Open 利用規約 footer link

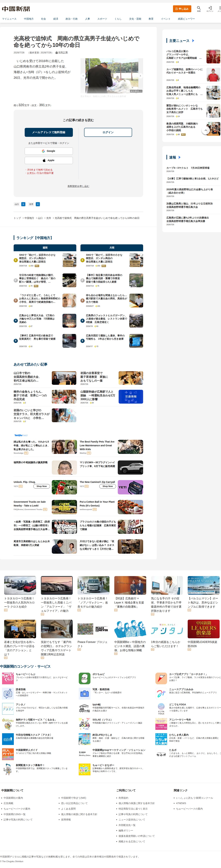[123, 798]
